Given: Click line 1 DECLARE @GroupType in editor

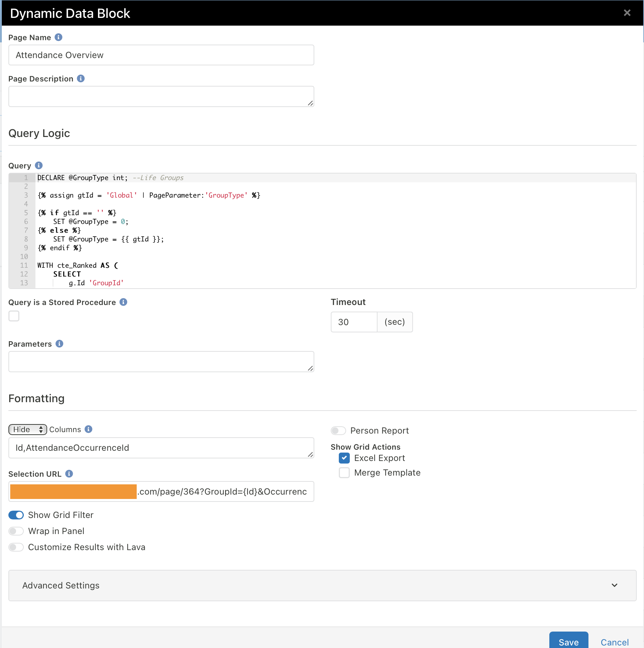Looking at the screenshot, I should click(x=110, y=178).
